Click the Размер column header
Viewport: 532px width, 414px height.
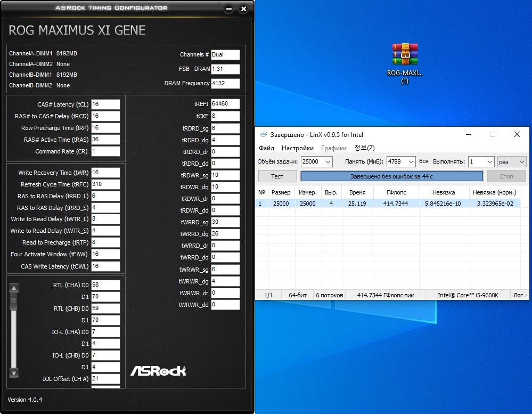[x=281, y=192]
